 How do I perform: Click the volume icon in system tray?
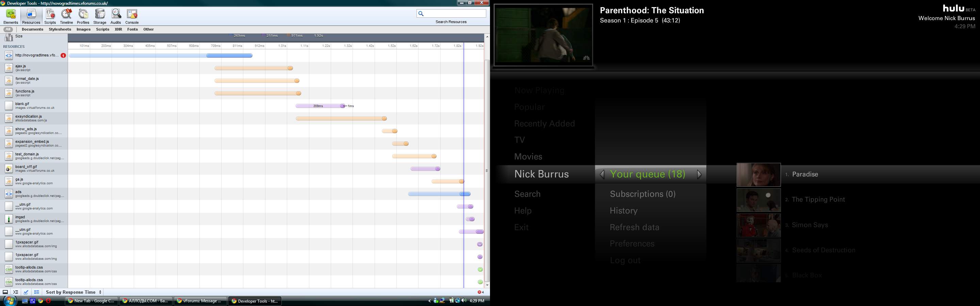pos(464,301)
